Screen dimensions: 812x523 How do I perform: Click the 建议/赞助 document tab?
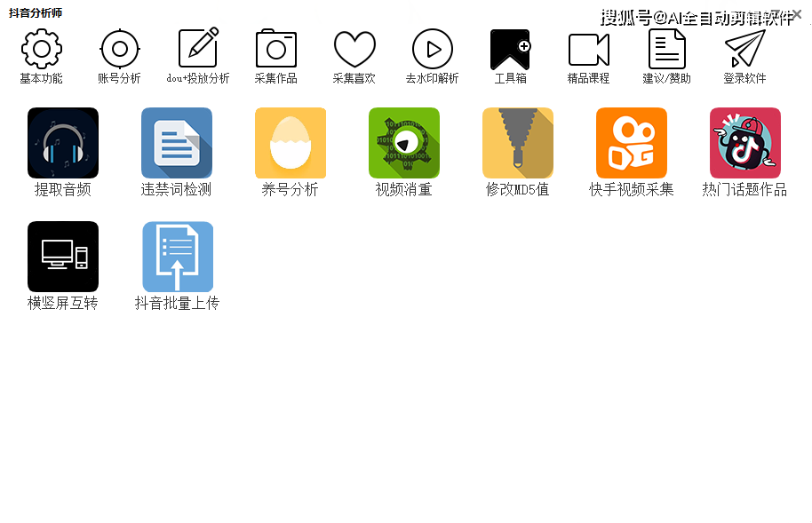(x=667, y=56)
